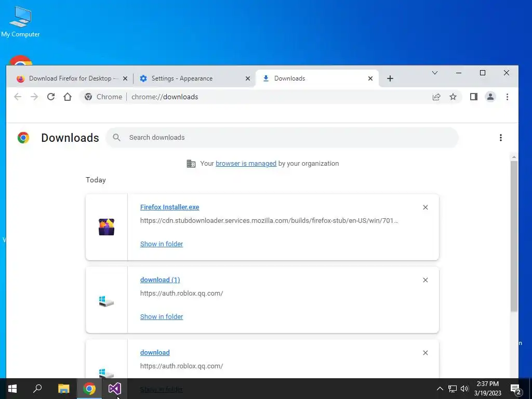The width and height of the screenshot is (532, 399).
Task: Open the Chrome profile avatar
Action: [x=490, y=97]
